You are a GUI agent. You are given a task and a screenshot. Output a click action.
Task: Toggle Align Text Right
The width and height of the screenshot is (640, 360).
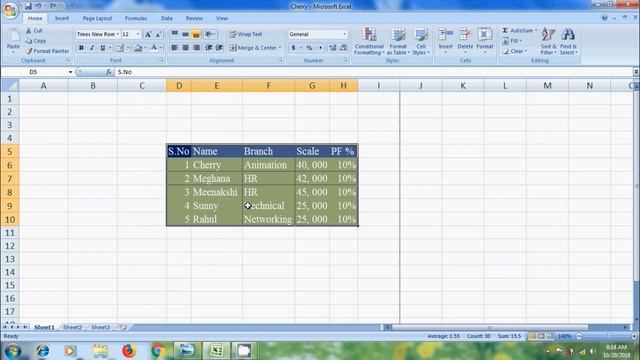(x=196, y=48)
